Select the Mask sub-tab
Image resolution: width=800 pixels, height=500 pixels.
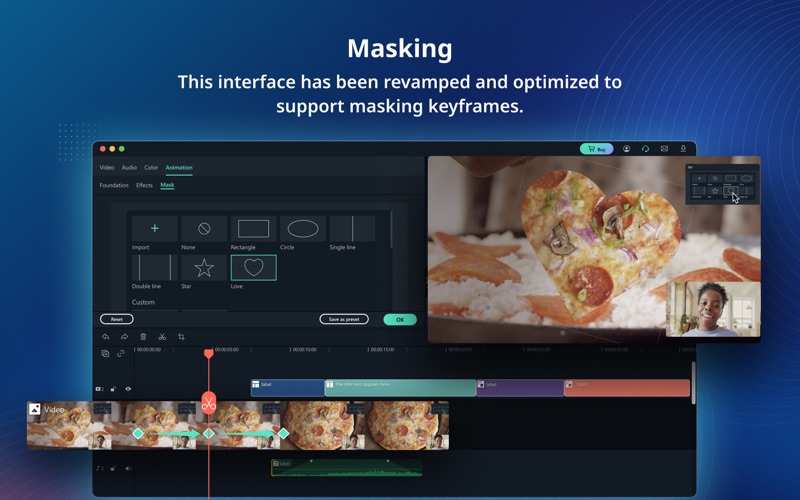pyautogui.click(x=167, y=185)
